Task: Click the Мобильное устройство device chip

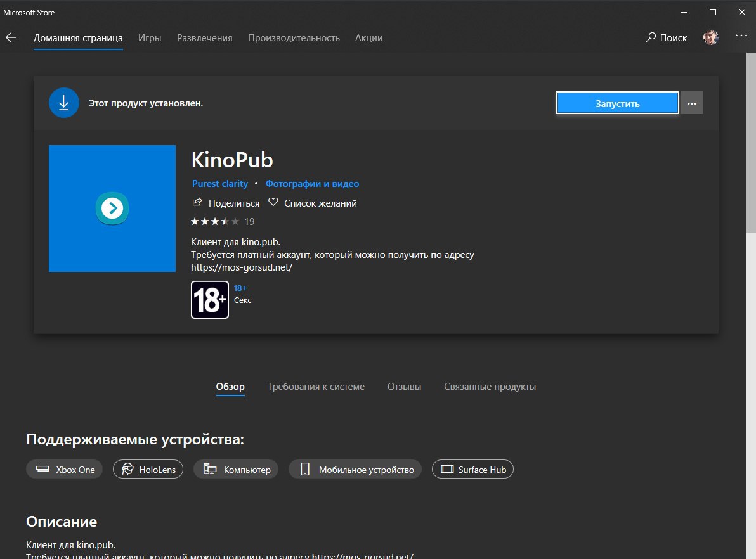Action: tap(355, 470)
